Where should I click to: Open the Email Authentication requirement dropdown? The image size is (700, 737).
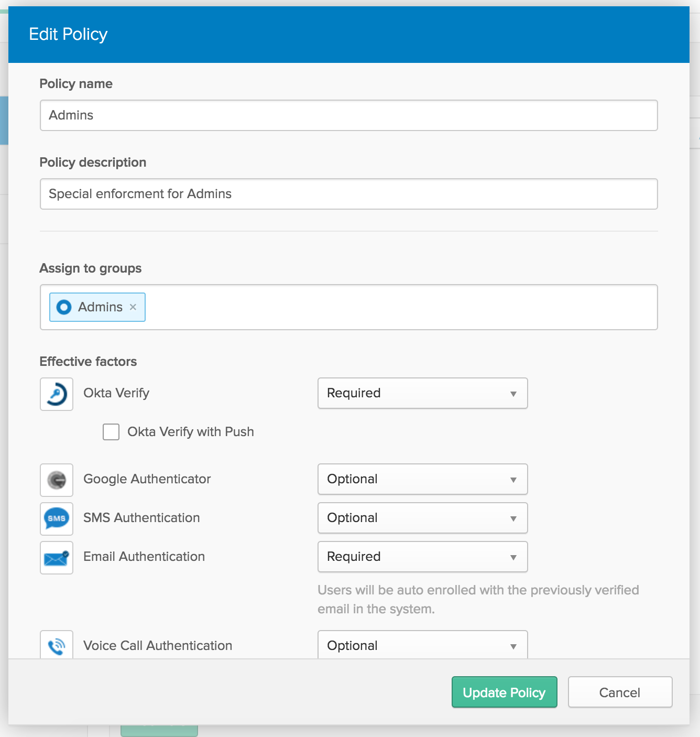click(422, 557)
